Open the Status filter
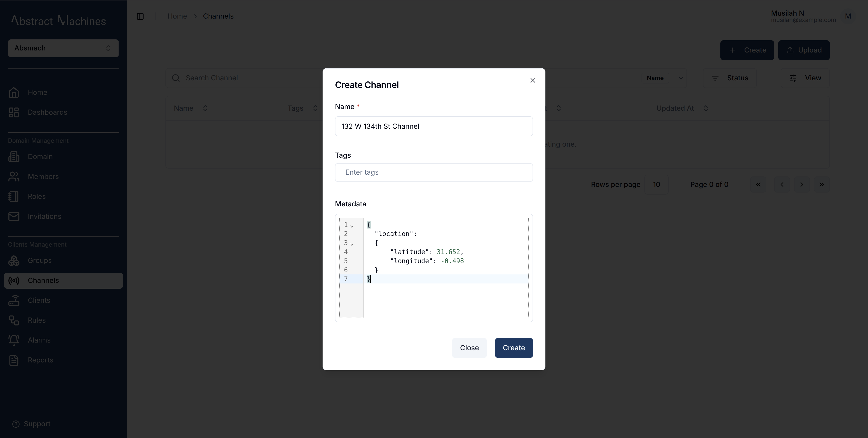The width and height of the screenshot is (868, 438). coord(729,78)
